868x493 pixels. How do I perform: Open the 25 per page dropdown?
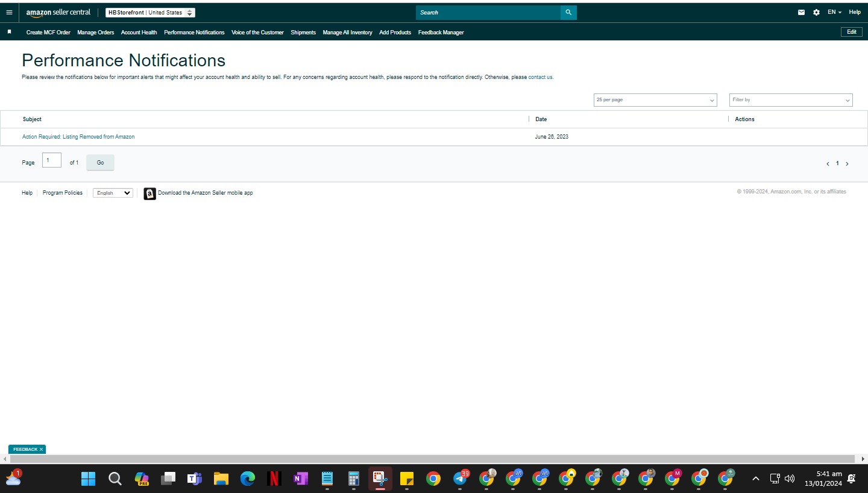655,100
